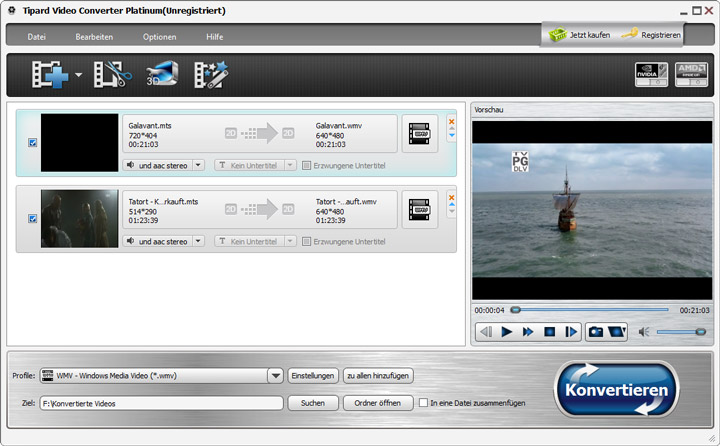Open output format icon for Tatort wmv
The width and height of the screenshot is (720, 446).
point(419,209)
